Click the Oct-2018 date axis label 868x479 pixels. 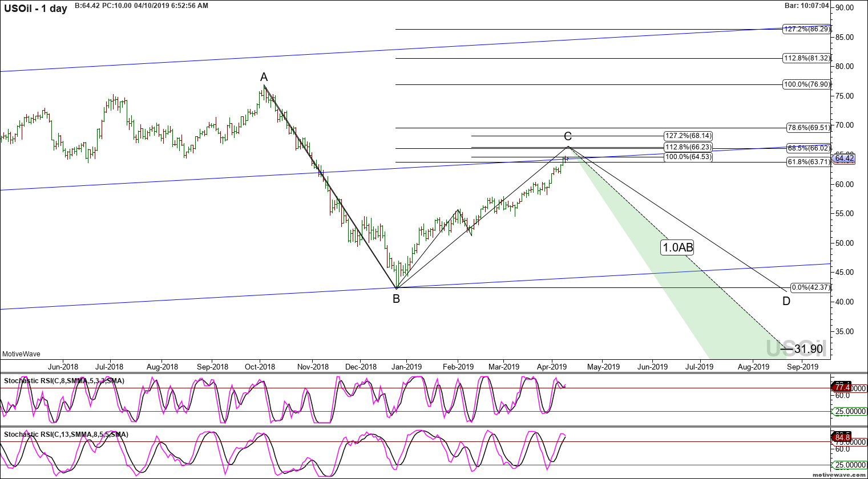click(260, 367)
